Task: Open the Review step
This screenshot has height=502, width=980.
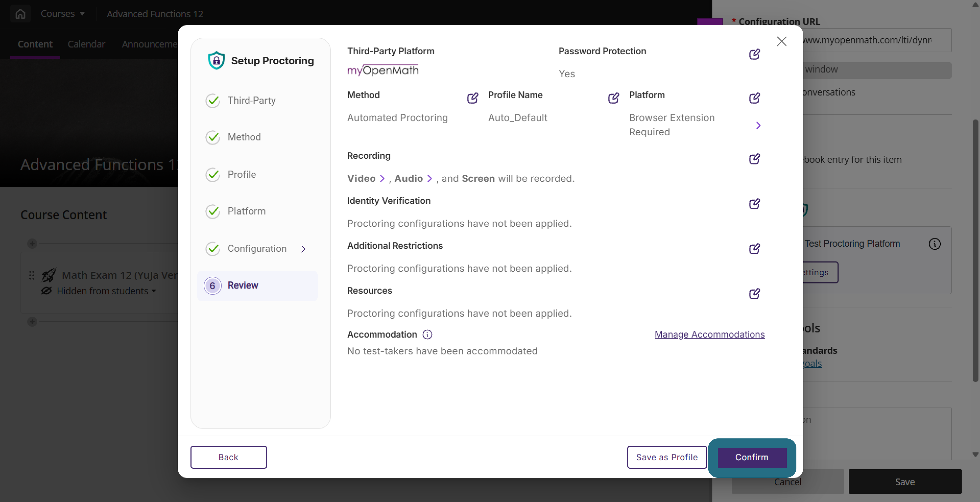Action: point(258,286)
